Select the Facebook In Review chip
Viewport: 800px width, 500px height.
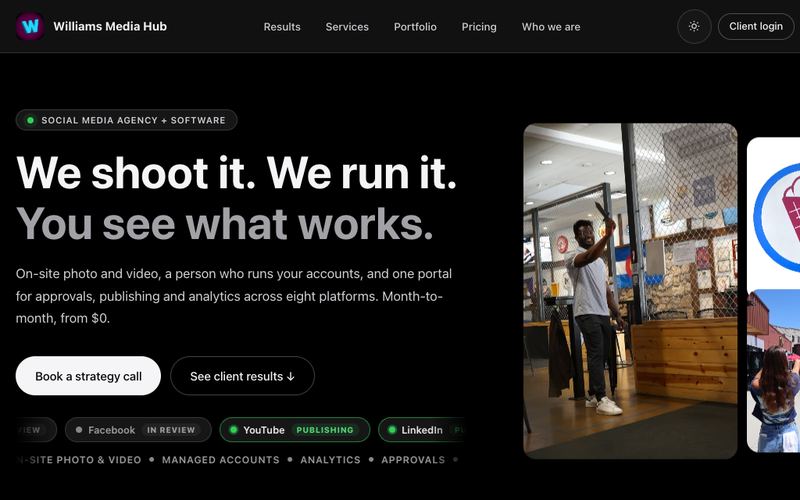tap(138, 430)
